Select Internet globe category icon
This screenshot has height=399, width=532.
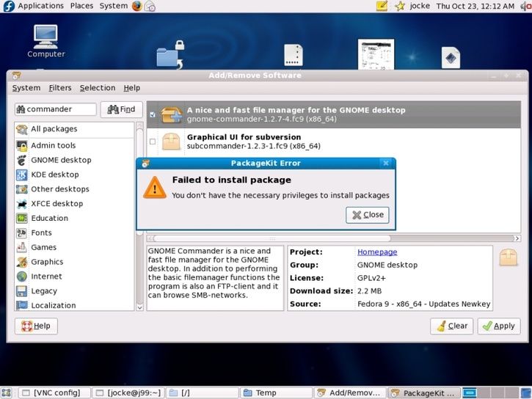22,277
